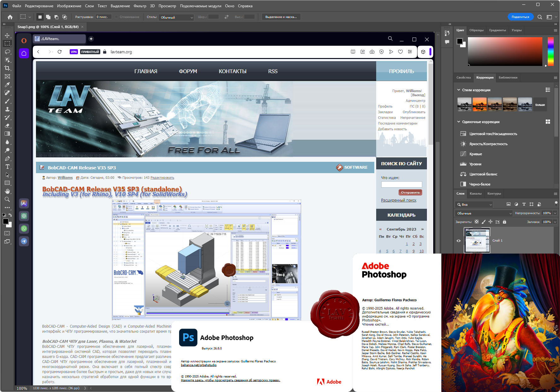Open Photoshop search magnifier in options bar
Screen dimensions: 560x392
pos(540,17)
